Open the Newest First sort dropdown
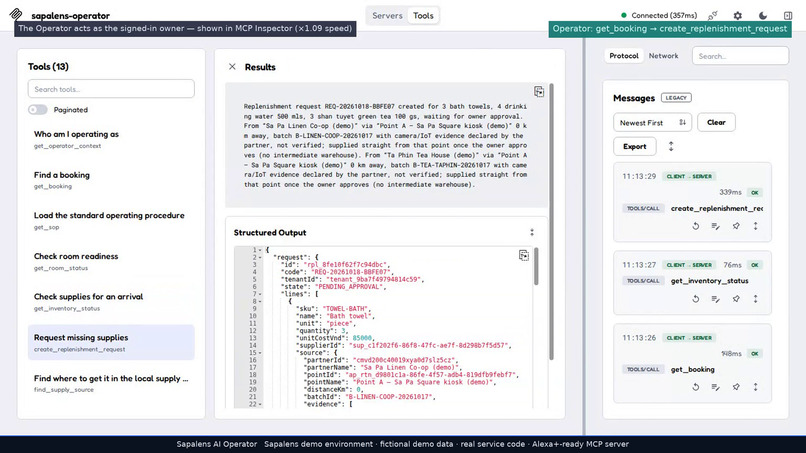This screenshot has width=806, height=453. [652, 123]
